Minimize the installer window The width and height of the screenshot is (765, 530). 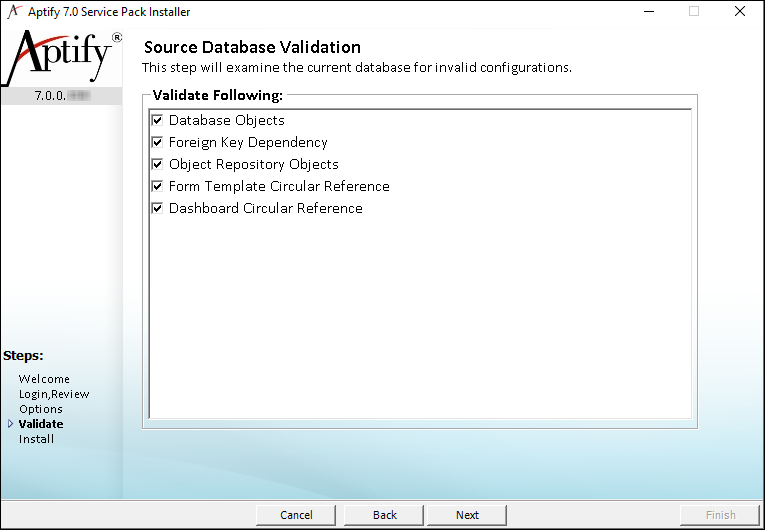tap(649, 11)
